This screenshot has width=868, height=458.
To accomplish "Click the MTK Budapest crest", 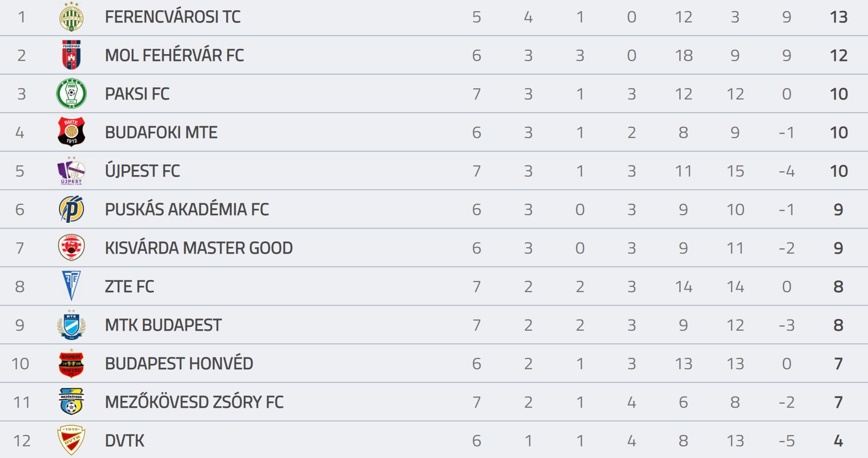I will click(x=71, y=324).
